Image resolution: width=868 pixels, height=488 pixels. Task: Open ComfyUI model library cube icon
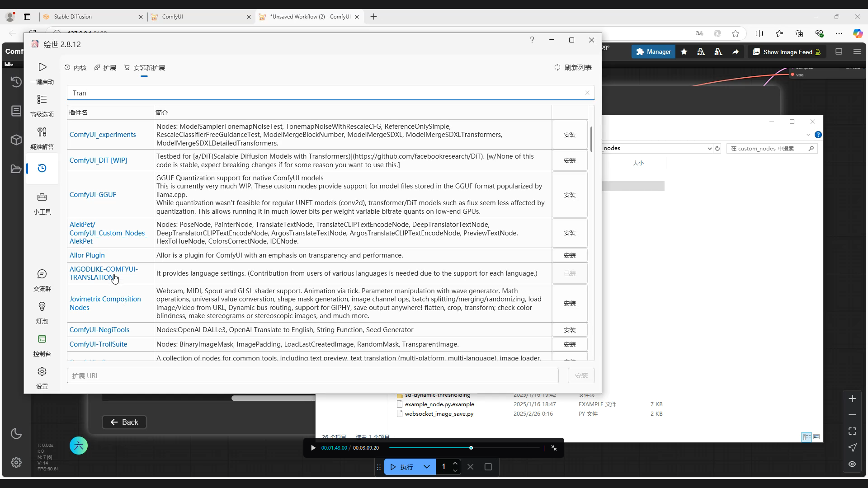pos(16,140)
